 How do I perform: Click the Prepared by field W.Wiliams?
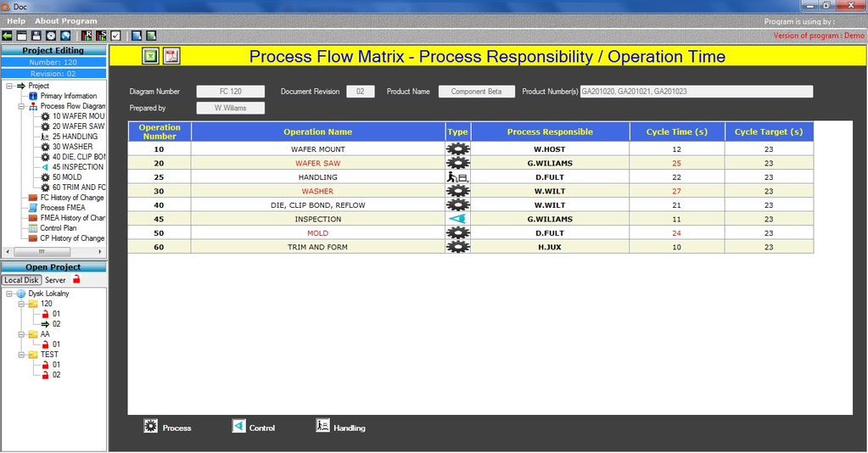(230, 108)
